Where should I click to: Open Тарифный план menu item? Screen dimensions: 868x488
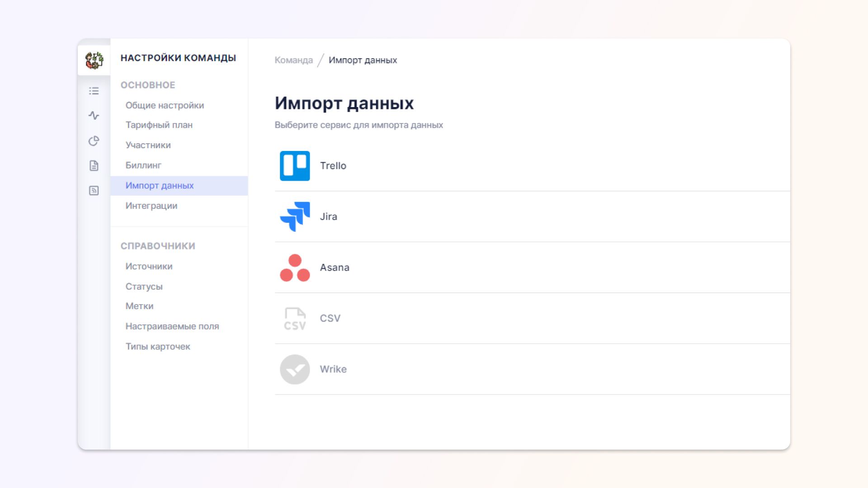coord(159,125)
